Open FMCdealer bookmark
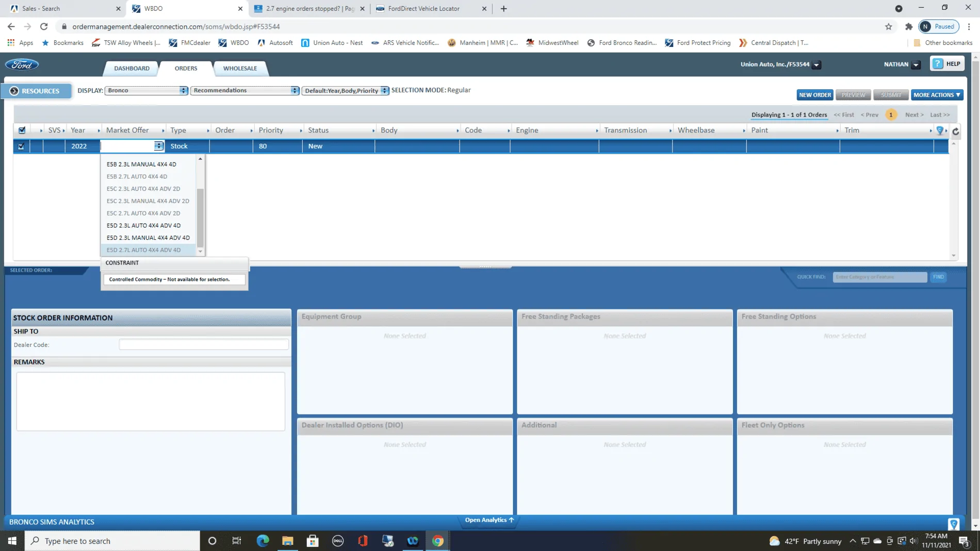The image size is (980, 551). pyautogui.click(x=189, y=43)
